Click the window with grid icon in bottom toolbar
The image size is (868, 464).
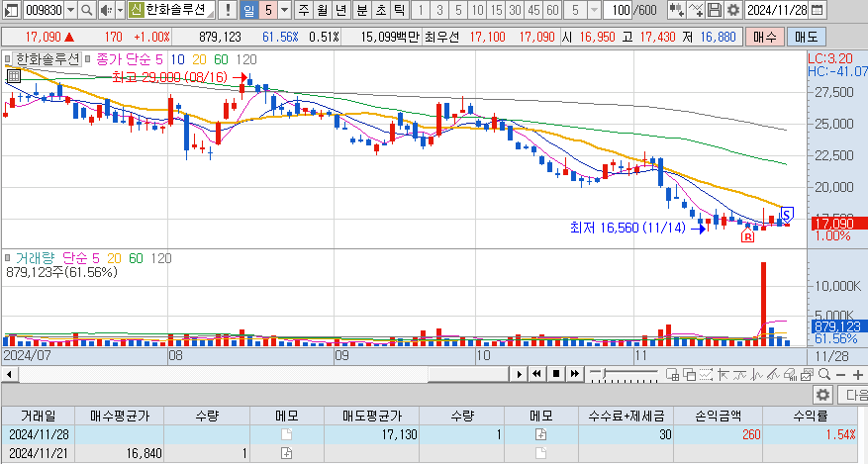[x=673, y=374]
